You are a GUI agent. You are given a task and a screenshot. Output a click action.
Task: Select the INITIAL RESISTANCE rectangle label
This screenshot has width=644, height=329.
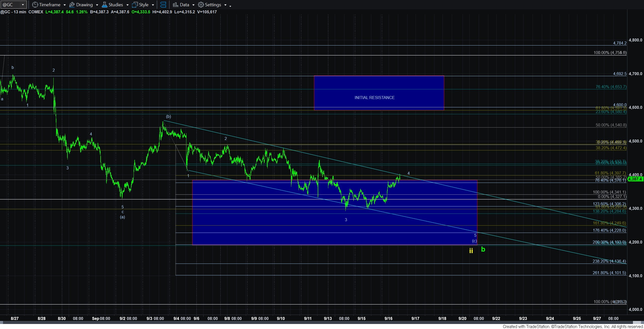(x=374, y=98)
